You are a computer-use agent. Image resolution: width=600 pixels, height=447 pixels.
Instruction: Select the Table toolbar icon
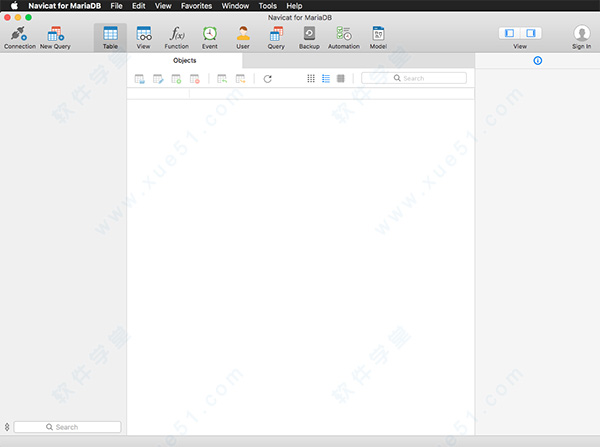(110, 37)
